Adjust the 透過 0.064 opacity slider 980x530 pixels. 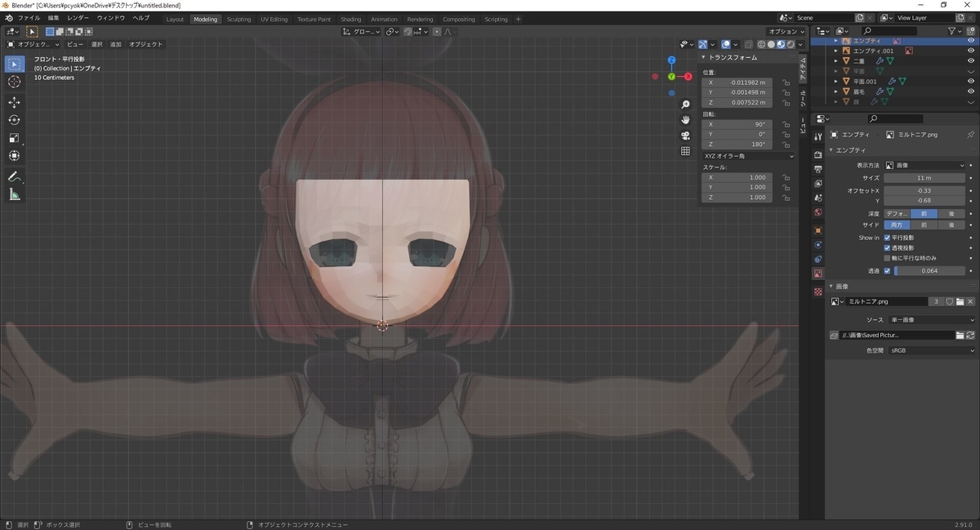(x=930, y=270)
